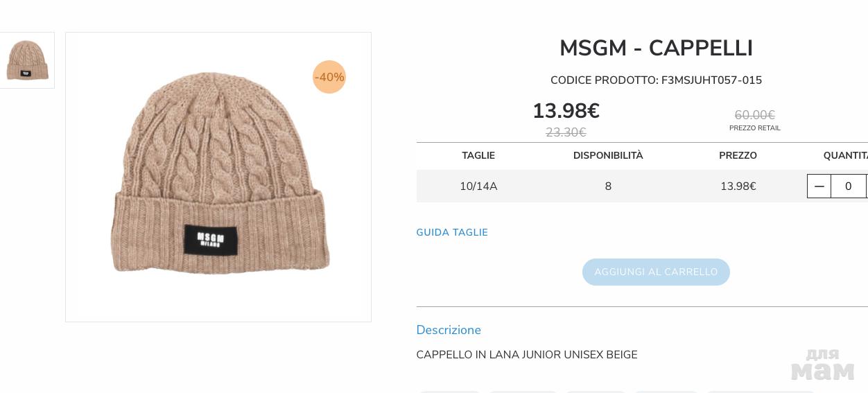Click the DISPONIBILITÀ column header
The width and height of the screenshot is (868, 393).
[x=608, y=155]
